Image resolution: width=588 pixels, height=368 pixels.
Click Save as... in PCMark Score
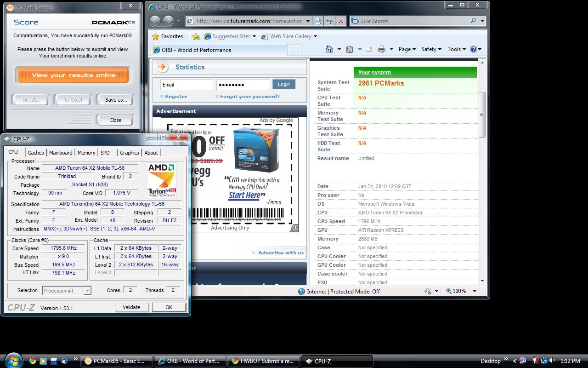point(116,100)
